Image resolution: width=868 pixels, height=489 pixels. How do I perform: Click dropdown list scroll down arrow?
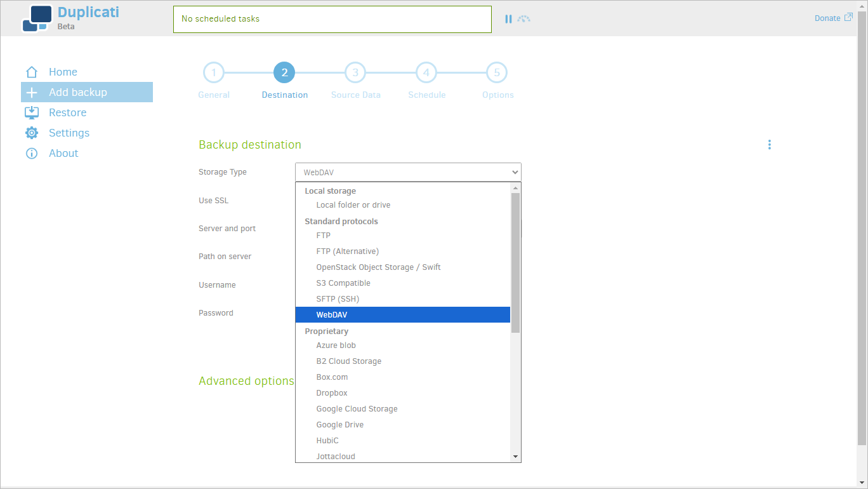(515, 457)
